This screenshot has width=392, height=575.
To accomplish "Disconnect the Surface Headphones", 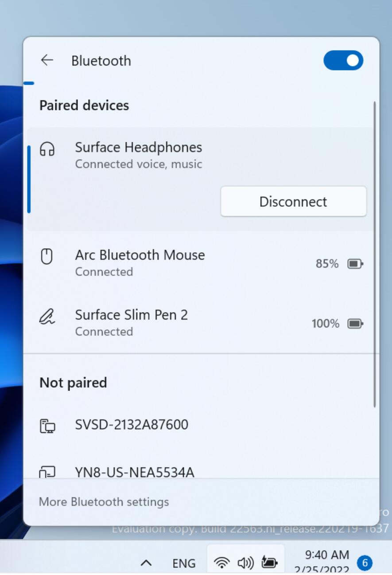I will (293, 202).
